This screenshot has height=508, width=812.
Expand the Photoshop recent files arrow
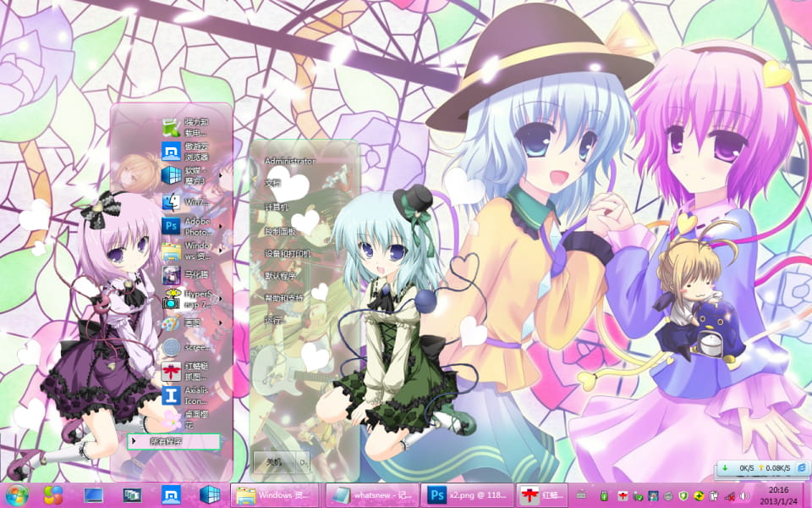coord(222,226)
